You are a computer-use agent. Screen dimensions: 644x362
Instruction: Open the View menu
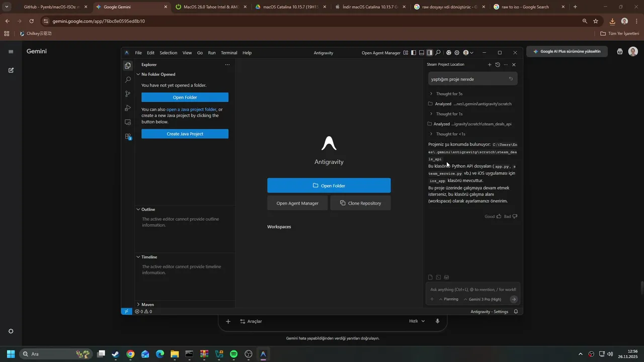pos(187,53)
